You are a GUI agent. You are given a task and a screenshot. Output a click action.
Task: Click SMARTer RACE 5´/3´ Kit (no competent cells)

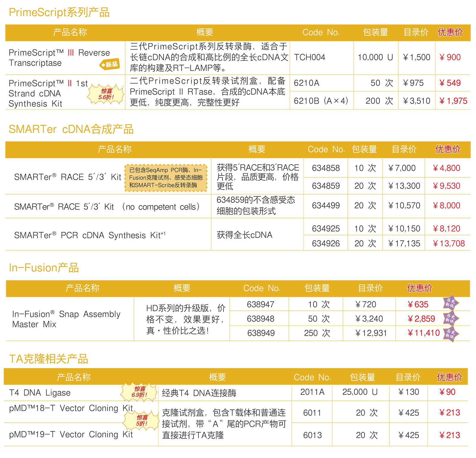107,207
